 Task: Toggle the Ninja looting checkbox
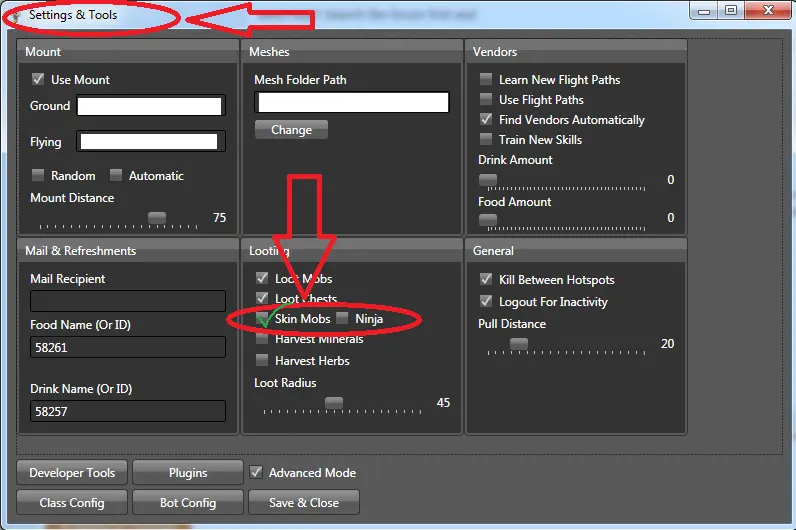342,318
